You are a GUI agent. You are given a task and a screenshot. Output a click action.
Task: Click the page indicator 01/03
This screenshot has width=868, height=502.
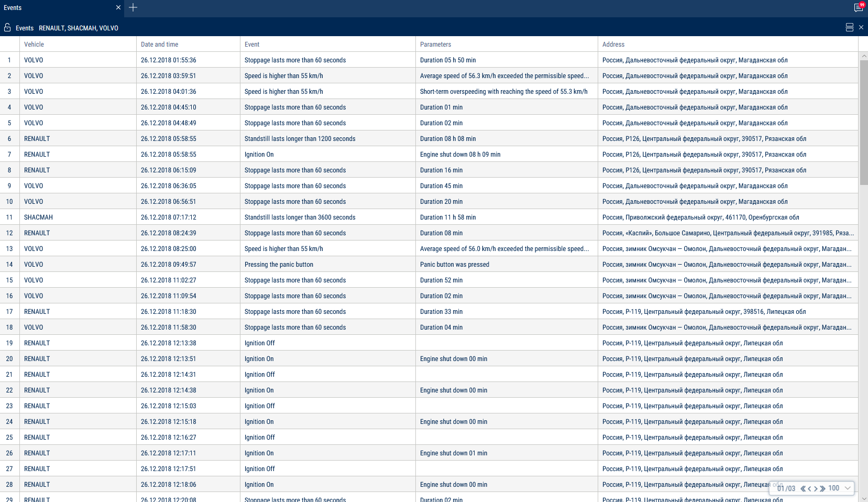(786, 488)
